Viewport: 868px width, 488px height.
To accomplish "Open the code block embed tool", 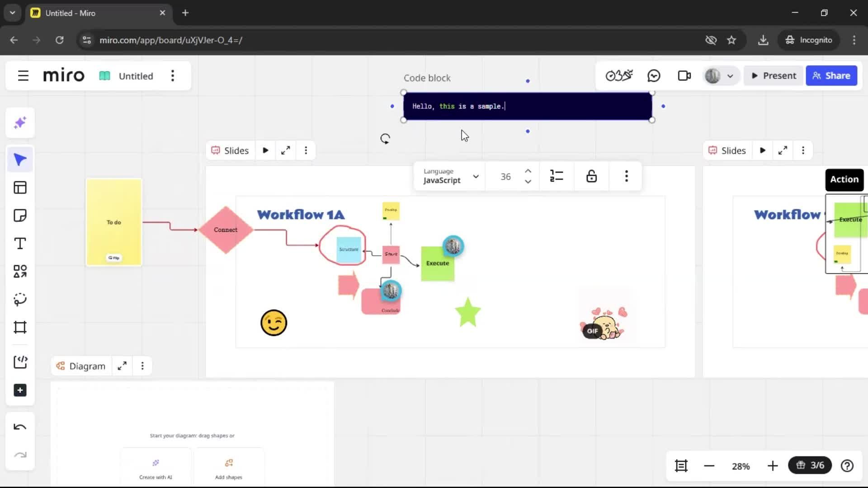I will coord(20,361).
